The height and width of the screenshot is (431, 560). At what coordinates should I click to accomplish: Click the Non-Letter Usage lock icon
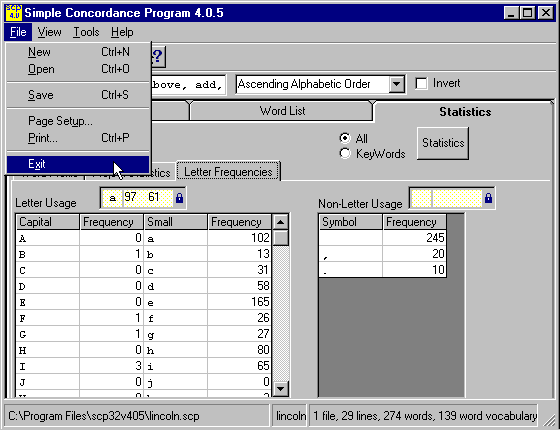(x=488, y=198)
